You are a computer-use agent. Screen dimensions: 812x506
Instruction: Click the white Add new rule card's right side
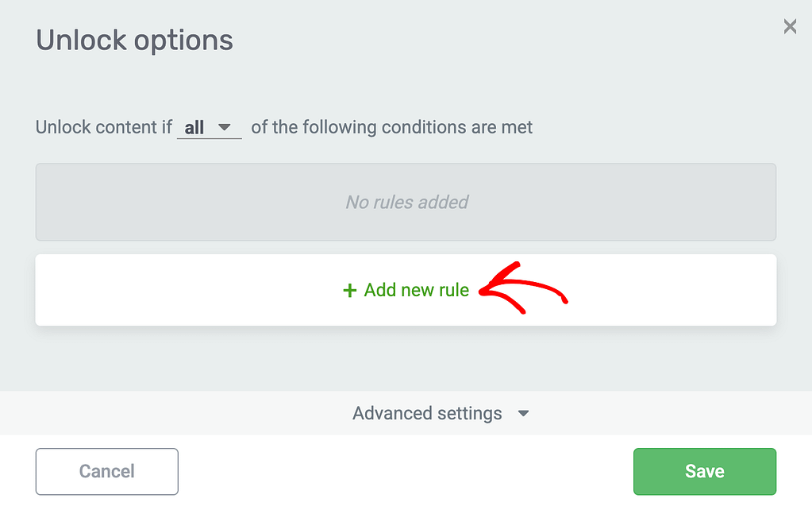coord(698,290)
